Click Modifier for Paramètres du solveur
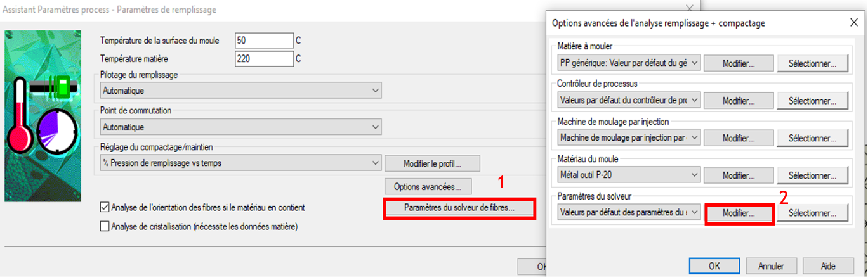868x280 pixels. click(739, 213)
